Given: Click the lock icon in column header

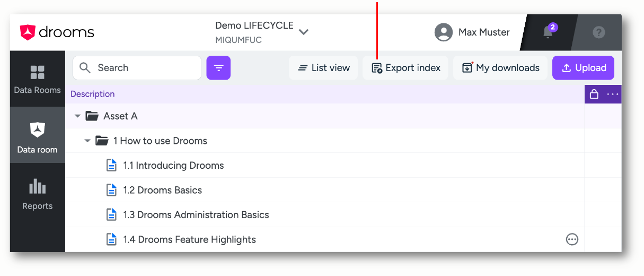Looking at the screenshot, I should pyautogui.click(x=594, y=94).
